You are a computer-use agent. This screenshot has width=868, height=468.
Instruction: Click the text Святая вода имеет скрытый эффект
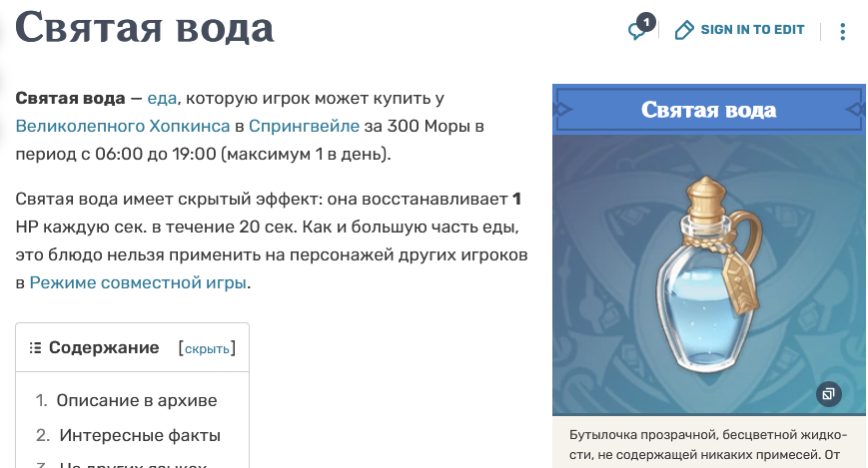click(x=169, y=200)
